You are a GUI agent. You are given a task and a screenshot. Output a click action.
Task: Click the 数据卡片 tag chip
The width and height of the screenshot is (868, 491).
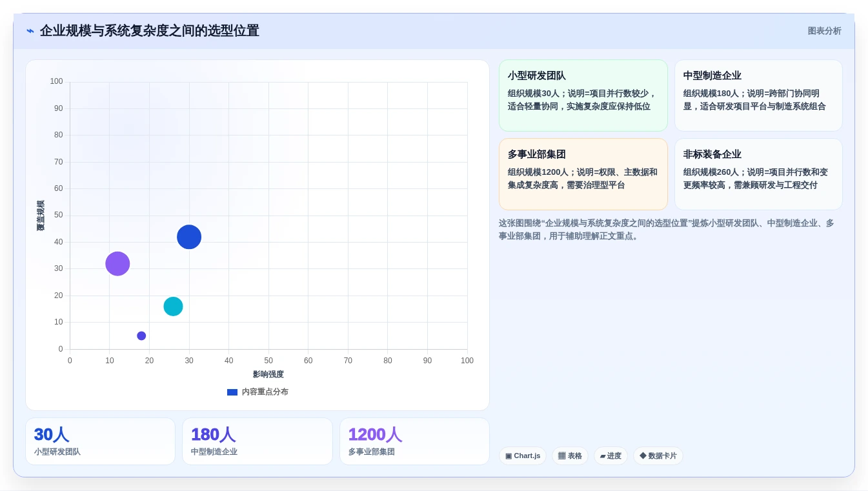point(658,456)
